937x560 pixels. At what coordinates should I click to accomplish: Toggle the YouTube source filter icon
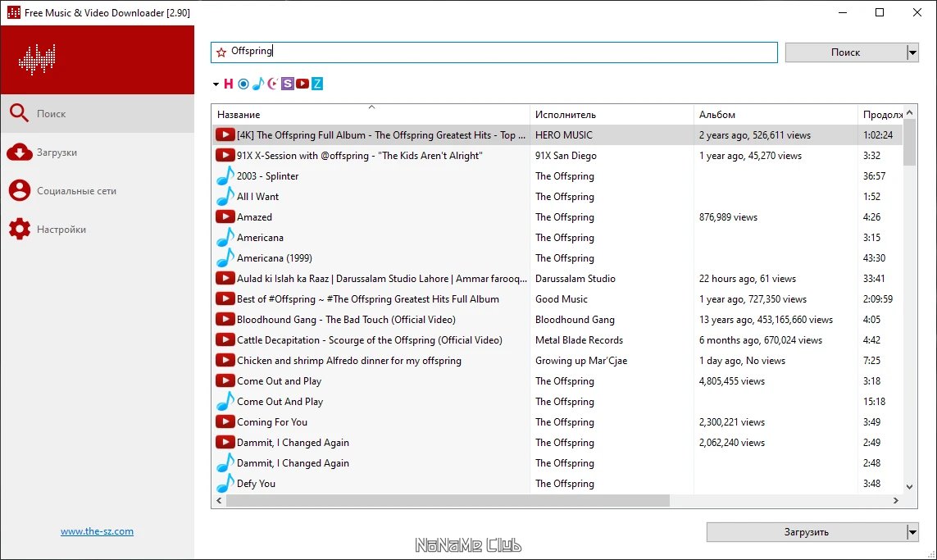pyautogui.click(x=302, y=84)
